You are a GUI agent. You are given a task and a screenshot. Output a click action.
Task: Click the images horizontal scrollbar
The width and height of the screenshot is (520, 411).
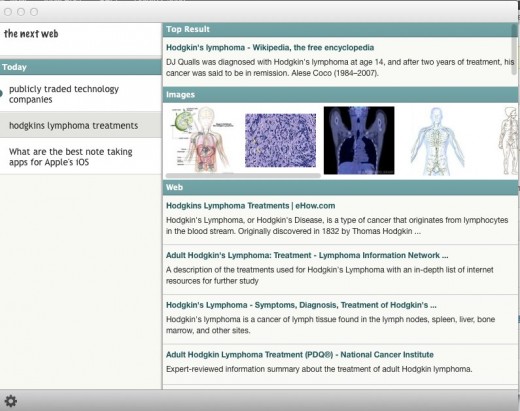(243, 175)
